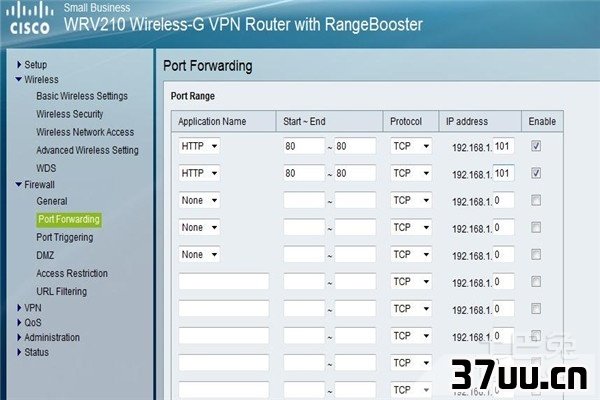Click fourth row empty end port field
The width and height of the screenshot is (600, 400).
(355, 227)
